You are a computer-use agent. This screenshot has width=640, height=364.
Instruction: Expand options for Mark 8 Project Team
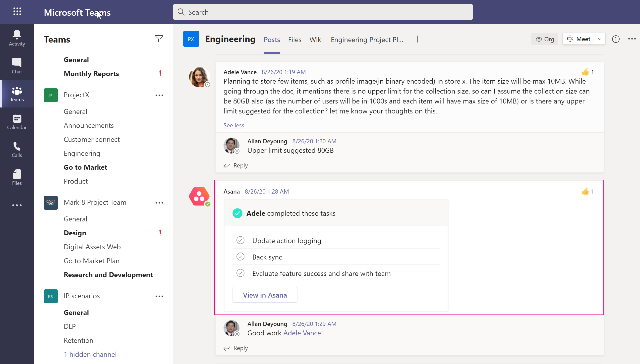tap(159, 202)
